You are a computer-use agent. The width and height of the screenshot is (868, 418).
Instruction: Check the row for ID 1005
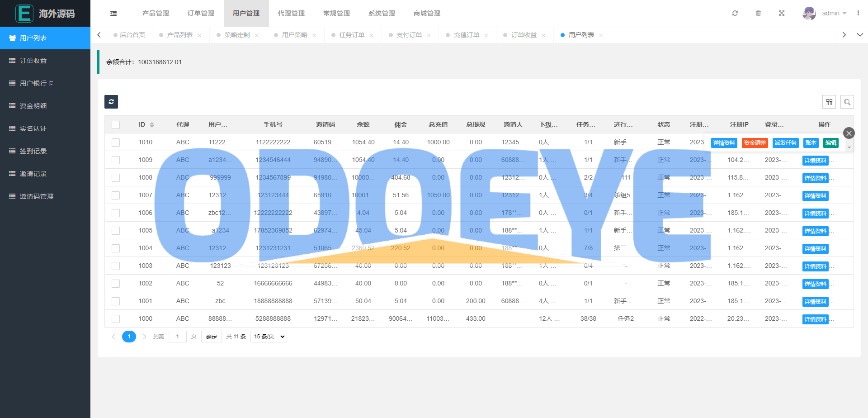point(116,231)
